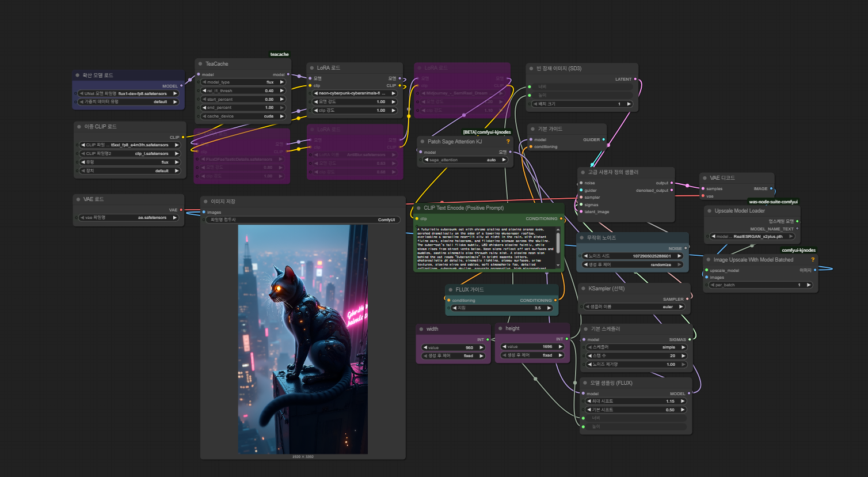Open cache_device cuda combo
868x477 pixels.
click(243, 116)
